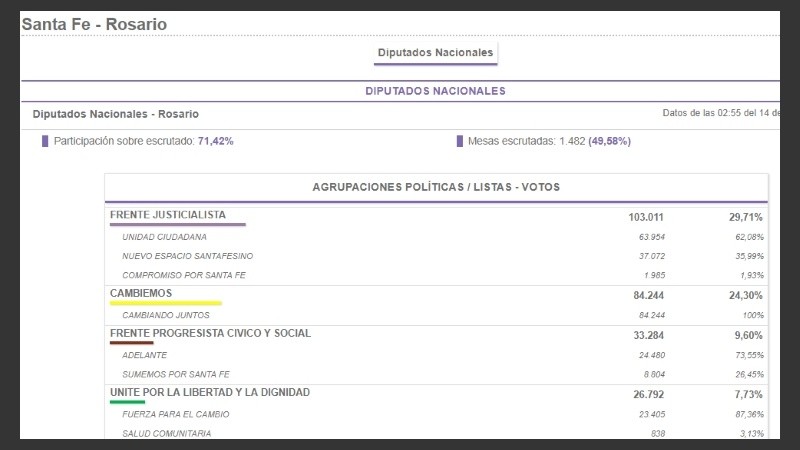This screenshot has height=450, width=800.
Task: Click the purple marker beside Mesas escrutadas
Action: [459, 141]
